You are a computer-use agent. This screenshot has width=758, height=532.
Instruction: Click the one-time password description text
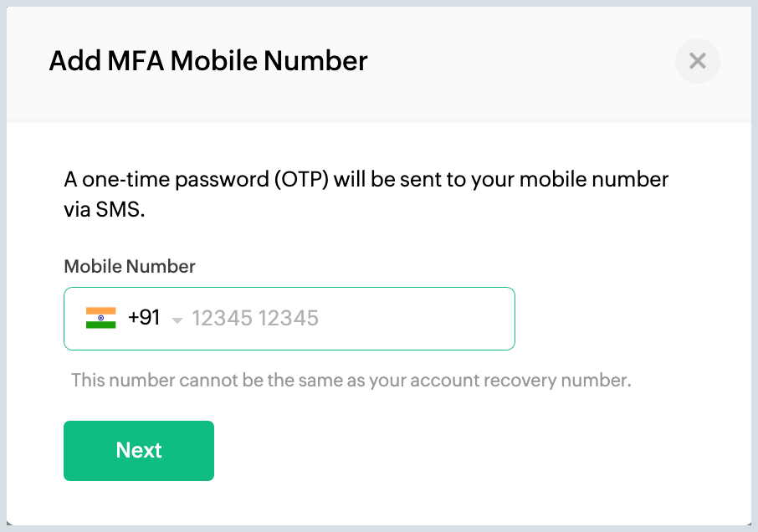pyautogui.click(x=366, y=180)
